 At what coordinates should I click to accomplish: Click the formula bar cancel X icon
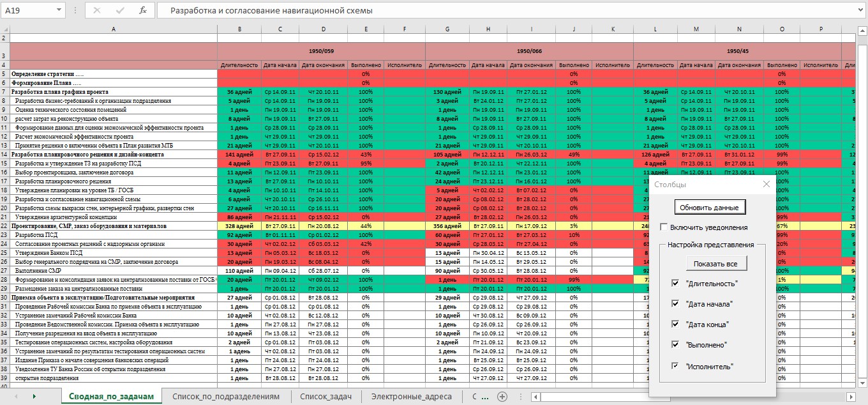(97, 10)
